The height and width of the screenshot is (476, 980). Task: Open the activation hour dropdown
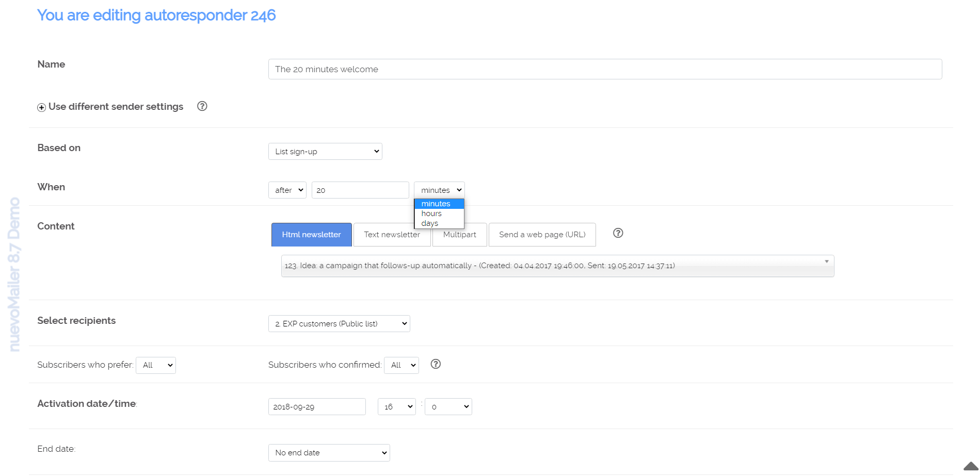[x=396, y=407]
